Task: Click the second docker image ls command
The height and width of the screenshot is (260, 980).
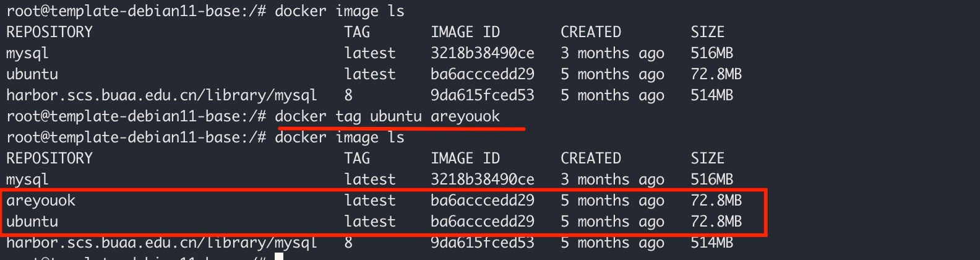Action: click(x=340, y=137)
